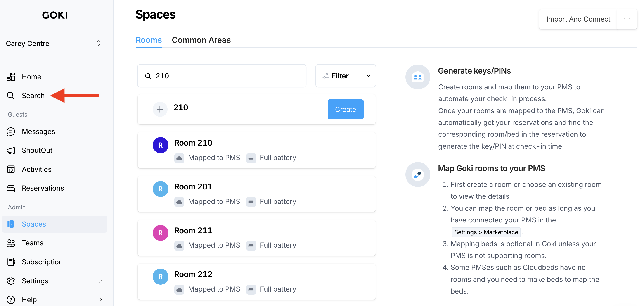
Task: Click the Help question mark icon
Action: pos(11,299)
